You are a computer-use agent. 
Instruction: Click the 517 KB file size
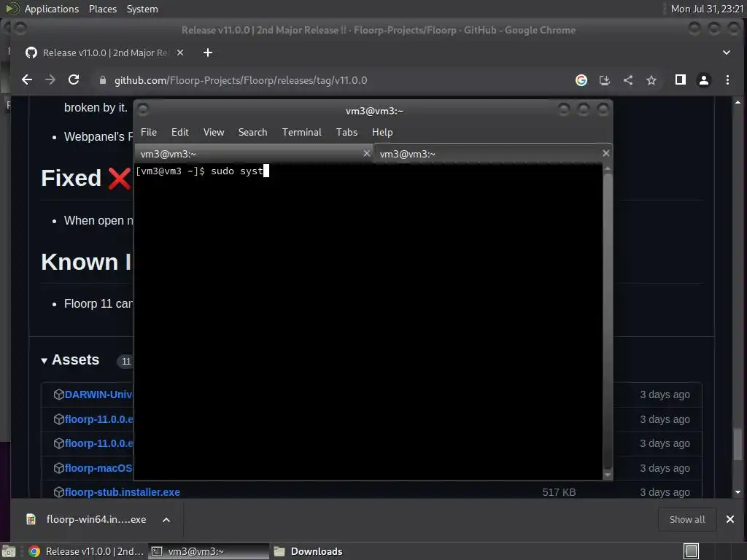click(559, 492)
